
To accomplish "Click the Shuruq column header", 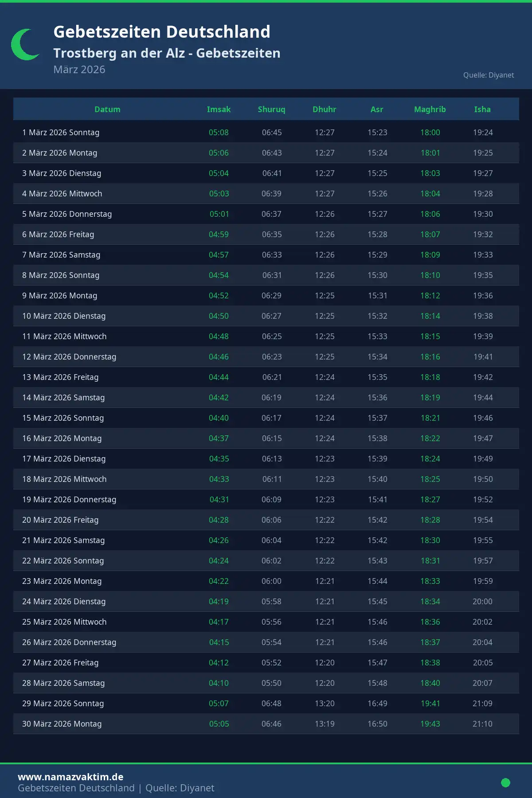I will (271, 110).
